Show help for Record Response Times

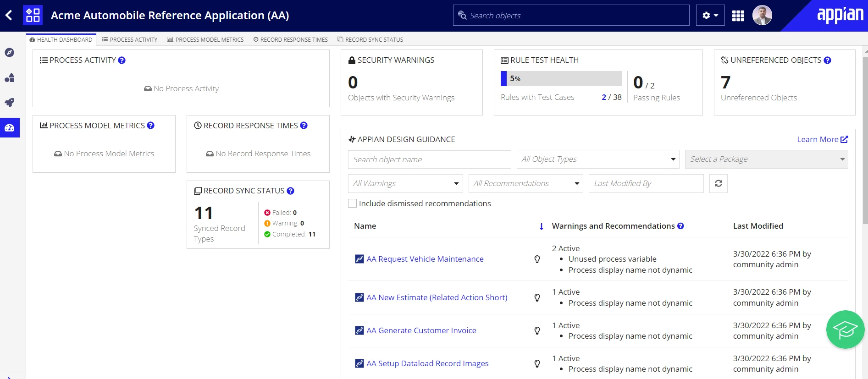[304, 126]
